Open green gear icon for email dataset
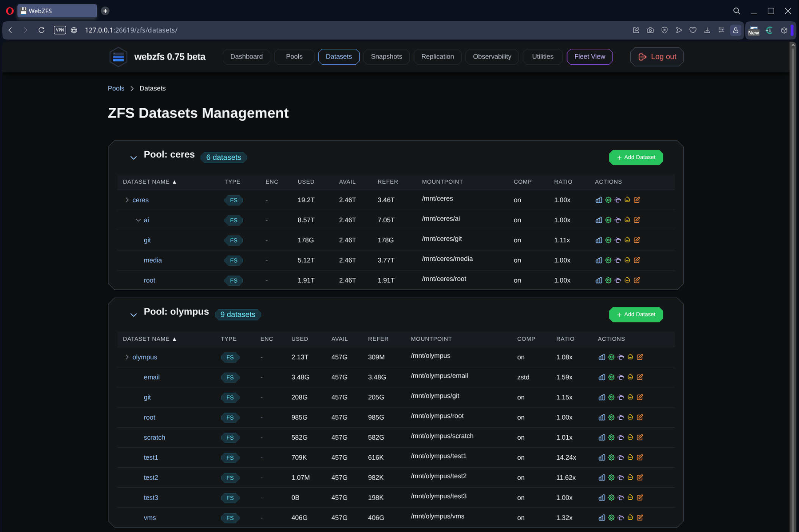This screenshot has width=799, height=532. (611, 377)
